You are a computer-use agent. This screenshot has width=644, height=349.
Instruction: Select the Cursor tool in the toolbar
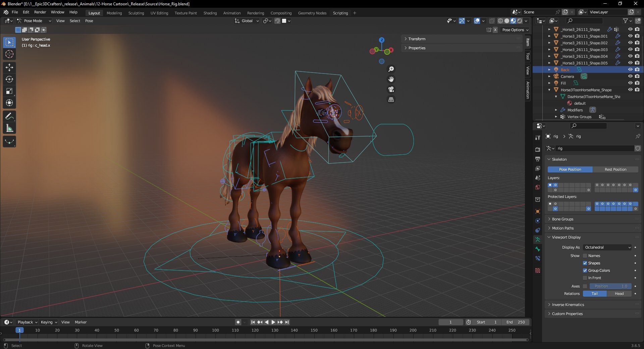click(x=9, y=54)
